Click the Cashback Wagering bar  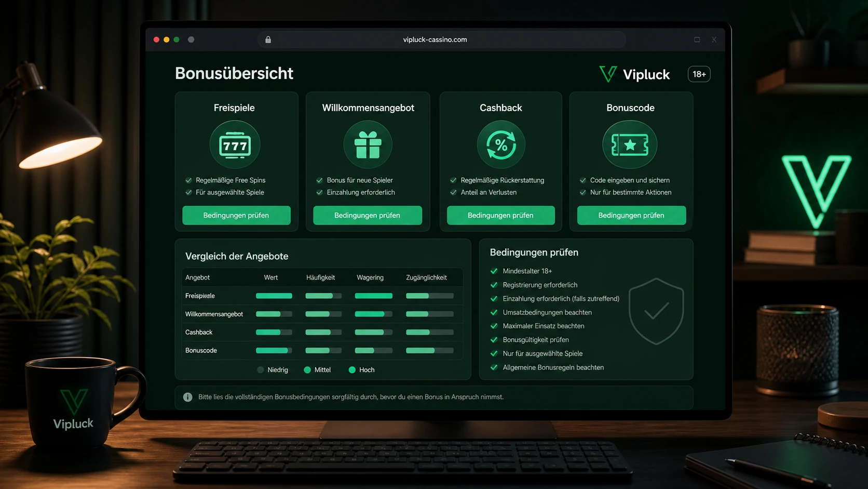coord(374,332)
